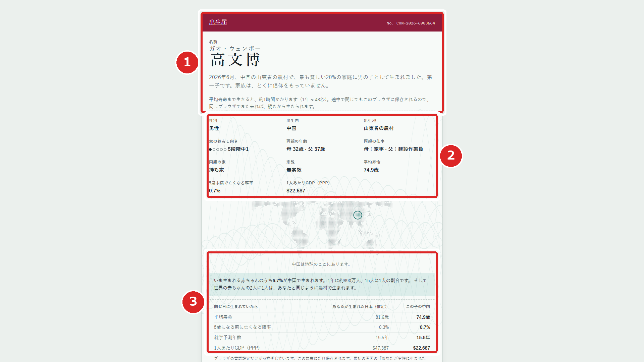Click $22,687 in the comparison table
This screenshot has width=644, height=362.
[x=422, y=348]
